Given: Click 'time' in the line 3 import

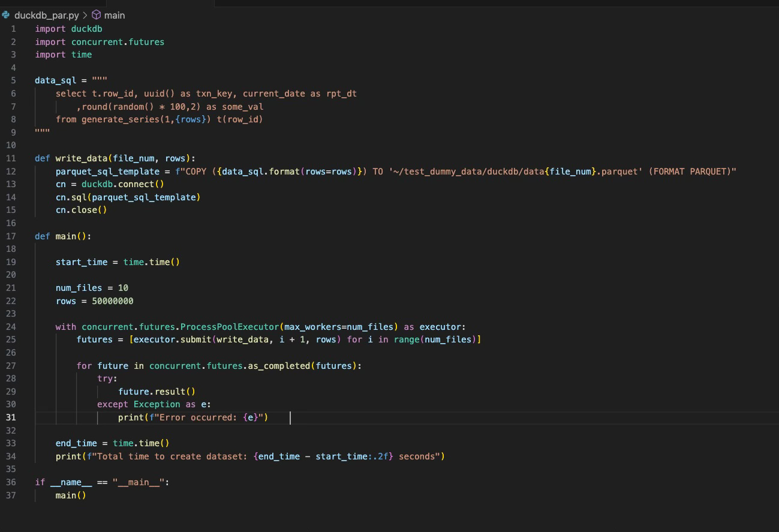Looking at the screenshot, I should pos(82,55).
